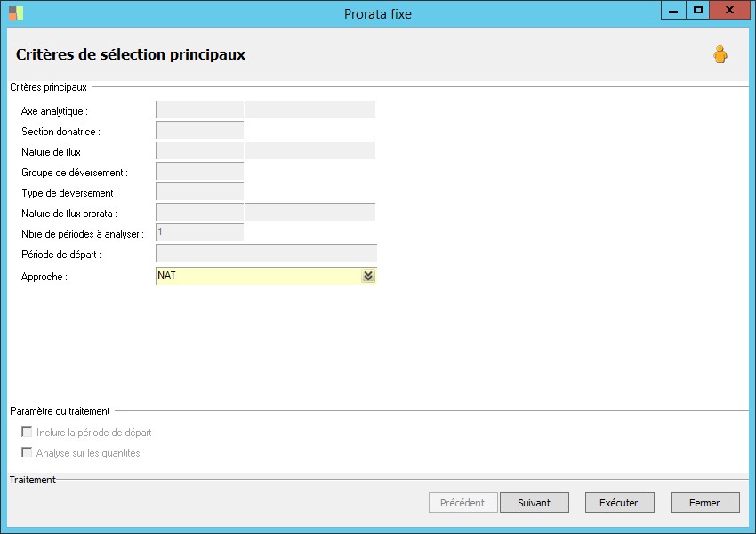Maximize the Prorata fixe window
The height and width of the screenshot is (534, 756).
pyautogui.click(x=699, y=11)
